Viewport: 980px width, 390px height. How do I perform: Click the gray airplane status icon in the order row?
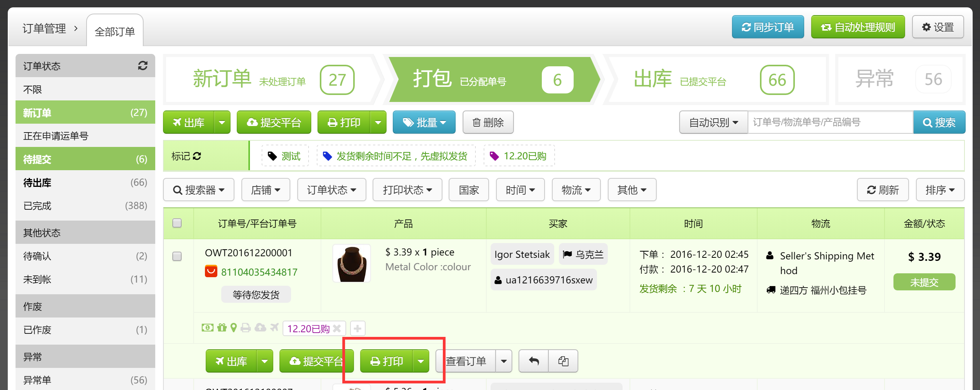[x=274, y=328]
